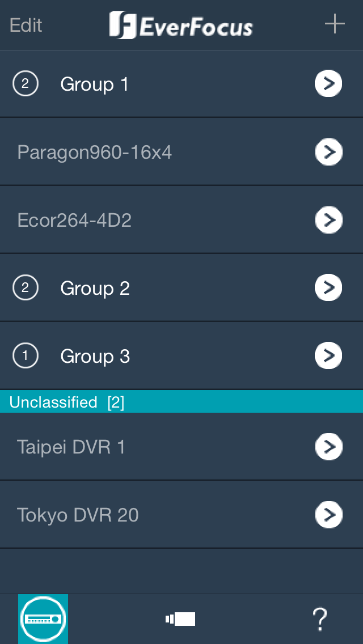Viewport: 363px width, 644px height.
Task: Open the DVR device list tab
Action: click(43, 618)
